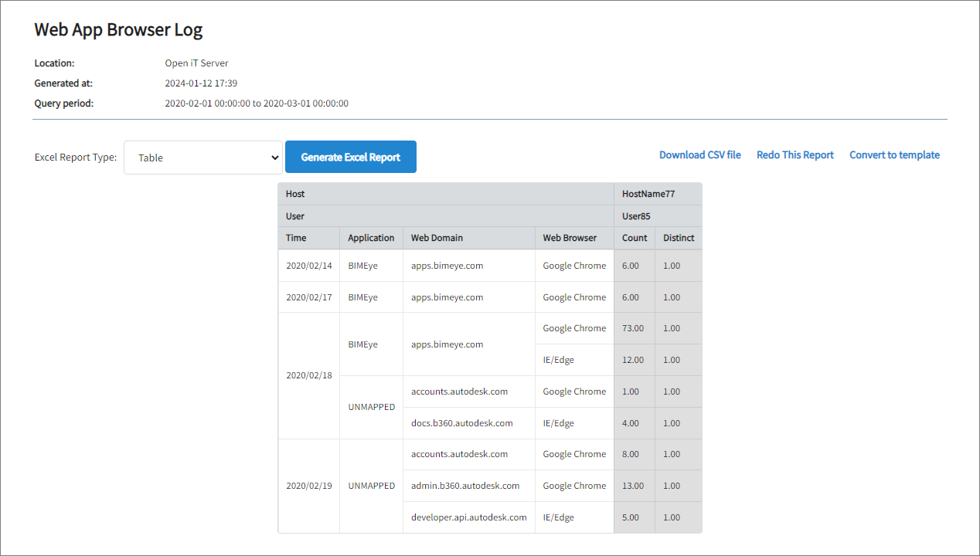This screenshot has width=980, height=556.
Task: Select Redo This Report
Action: [x=795, y=154]
